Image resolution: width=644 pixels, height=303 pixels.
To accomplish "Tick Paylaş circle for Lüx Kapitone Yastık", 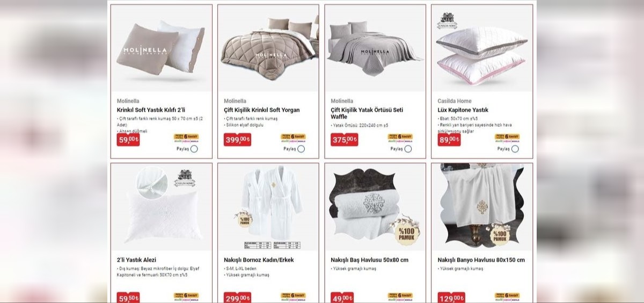I will tap(515, 149).
